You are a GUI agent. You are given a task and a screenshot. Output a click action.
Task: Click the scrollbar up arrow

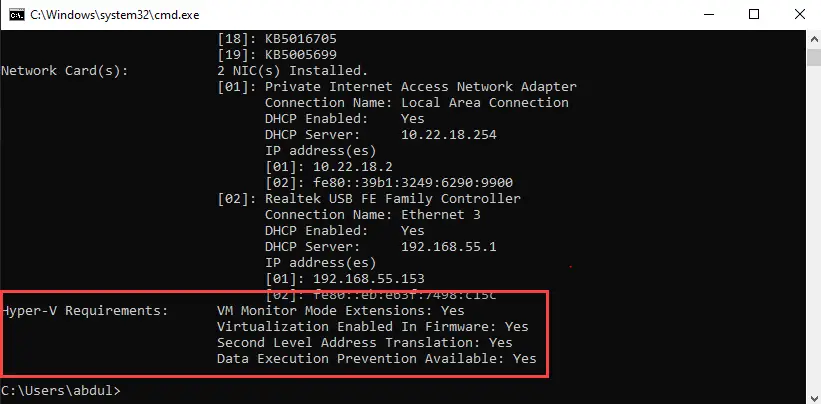pos(815,39)
